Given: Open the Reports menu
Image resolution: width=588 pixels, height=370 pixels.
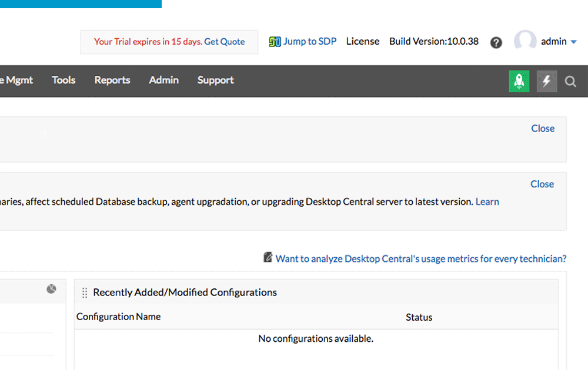Looking at the screenshot, I should point(112,80).
